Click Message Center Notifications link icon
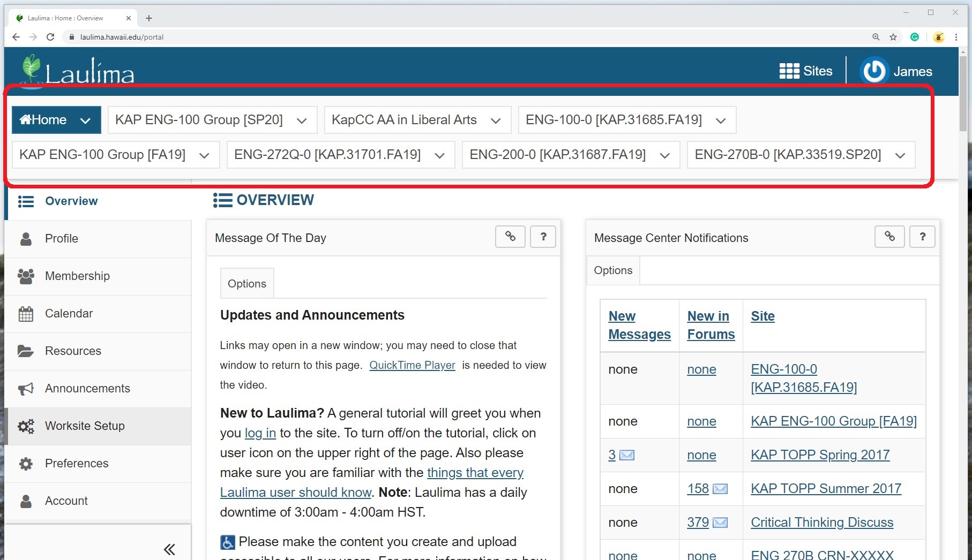 (x=889, y=237)
